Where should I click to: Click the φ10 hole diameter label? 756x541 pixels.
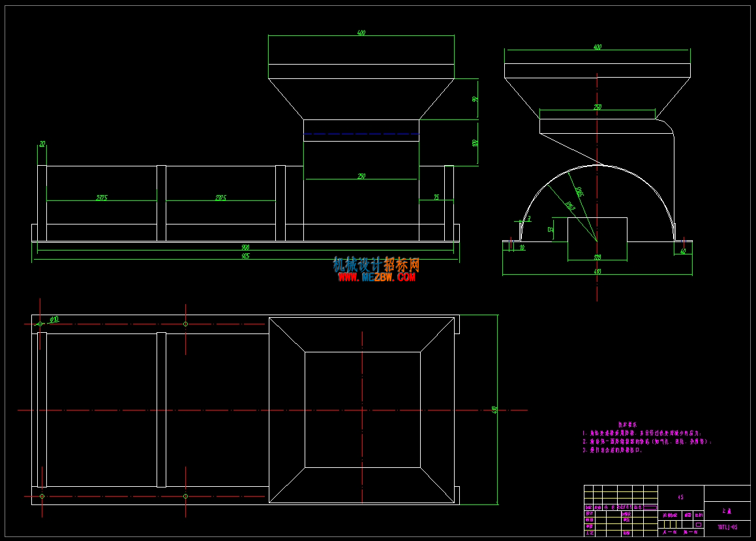pyautogui.click(x=55, y=319)
